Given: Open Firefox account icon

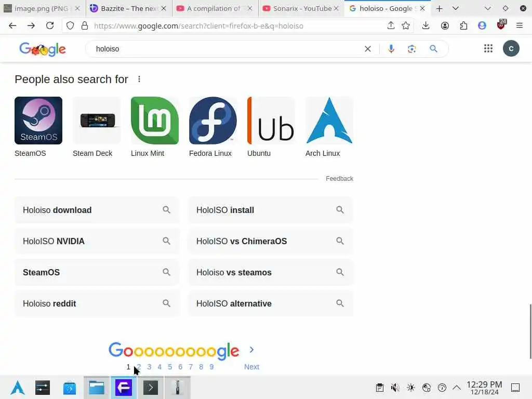Looking at the screenshot, I should click(x=445, y=25).
